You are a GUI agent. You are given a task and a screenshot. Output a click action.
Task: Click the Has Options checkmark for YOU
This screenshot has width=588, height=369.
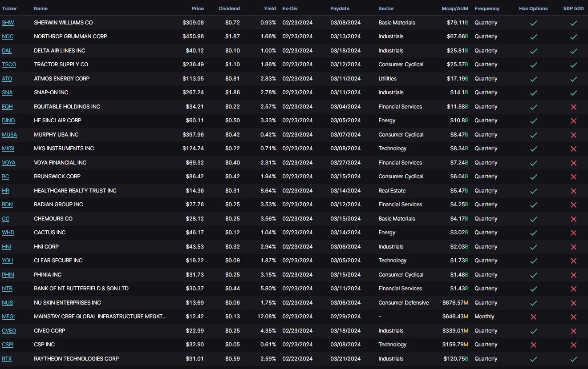[x=534, y=261]
